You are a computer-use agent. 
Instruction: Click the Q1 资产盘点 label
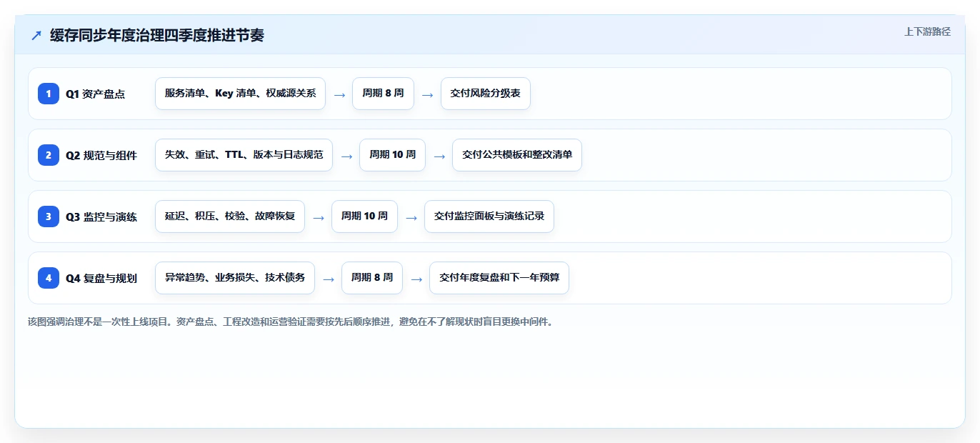pos(96,94)
